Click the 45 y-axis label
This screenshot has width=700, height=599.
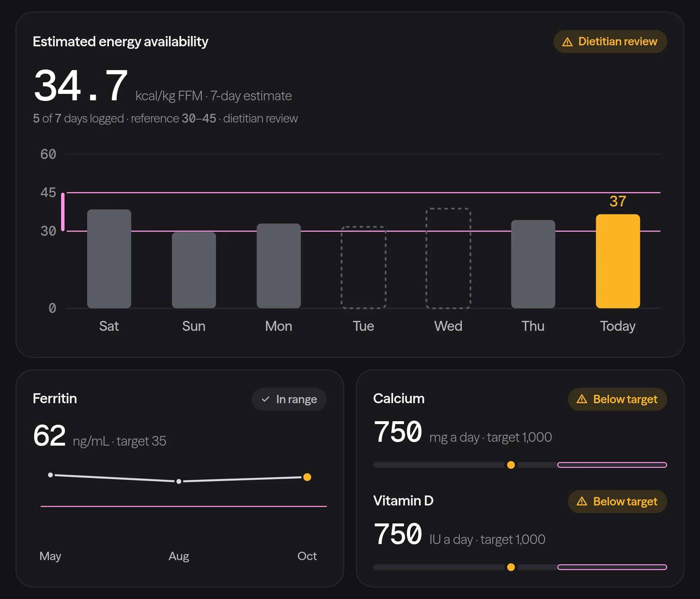(x=48, y=193)
